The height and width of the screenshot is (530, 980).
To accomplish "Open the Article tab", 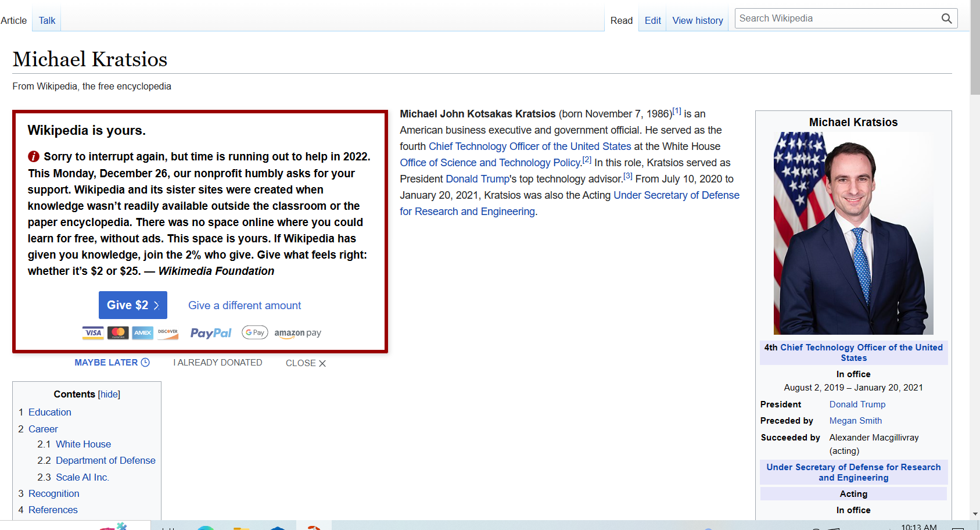I will coord(14,20).
